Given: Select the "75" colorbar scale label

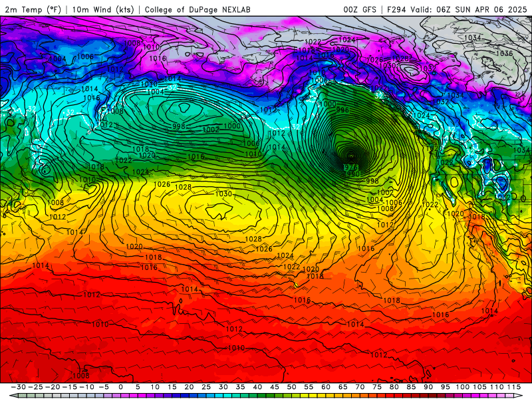Looking at the screenshot, I should 376,387.
